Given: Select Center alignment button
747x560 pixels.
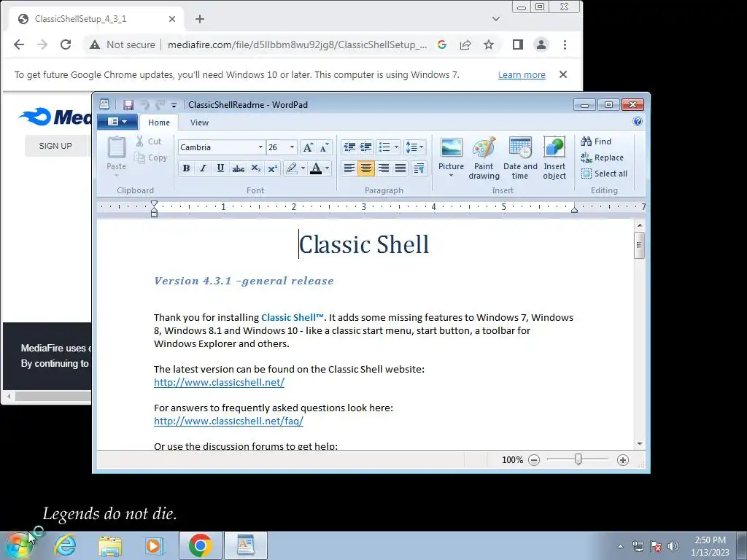Looking at the screenshot, I should tap(366, 168).
